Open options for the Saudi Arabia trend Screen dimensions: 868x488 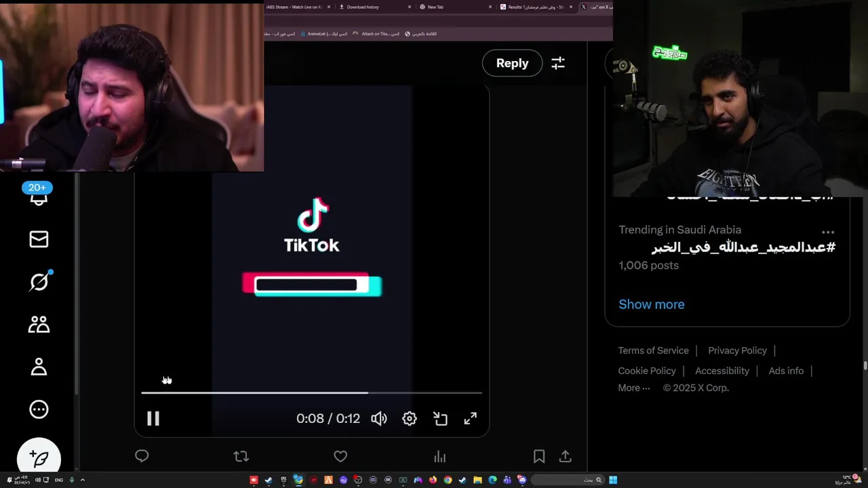pos(828,232)
